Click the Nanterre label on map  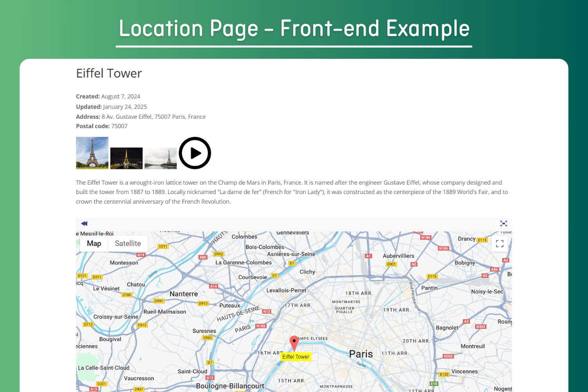[184, 294]
